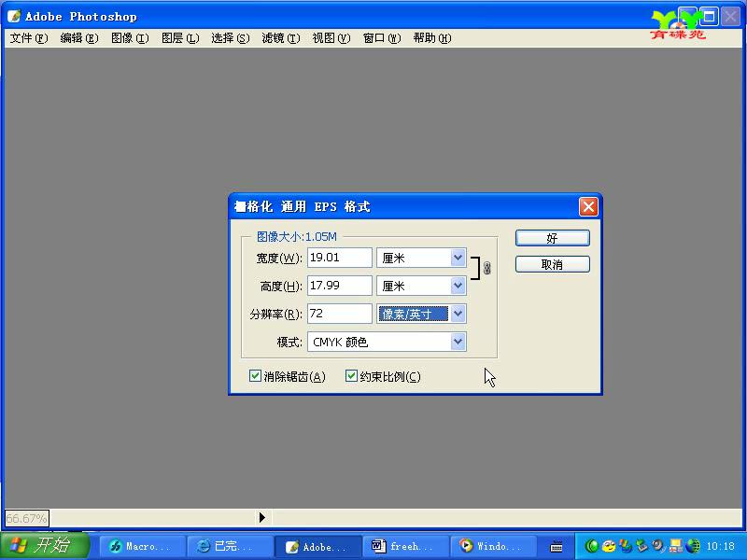Switch to the Windo... media player taskbar window
Image resolution: width=747 pixels, height=560 pixels.
click(x=495, y=546)
